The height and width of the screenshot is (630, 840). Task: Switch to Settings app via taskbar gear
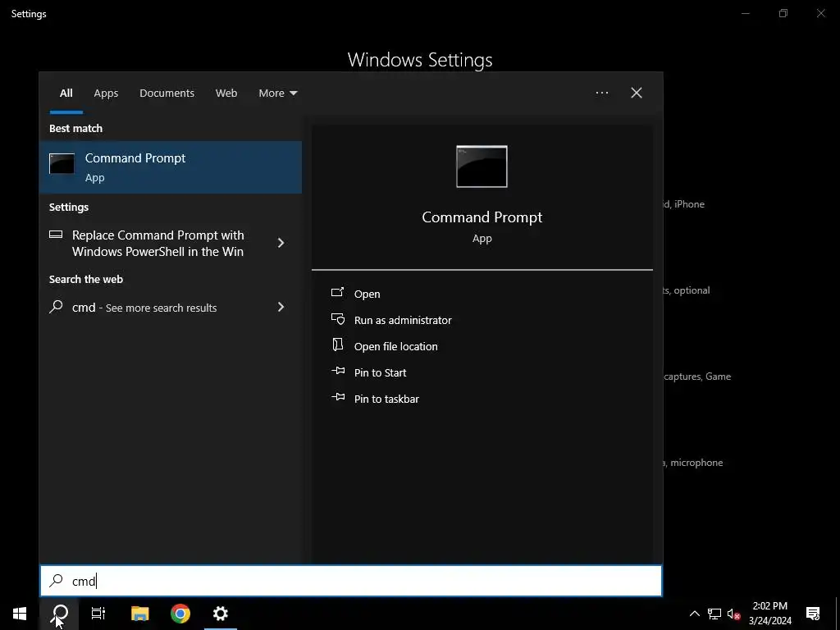click(220, 614)
